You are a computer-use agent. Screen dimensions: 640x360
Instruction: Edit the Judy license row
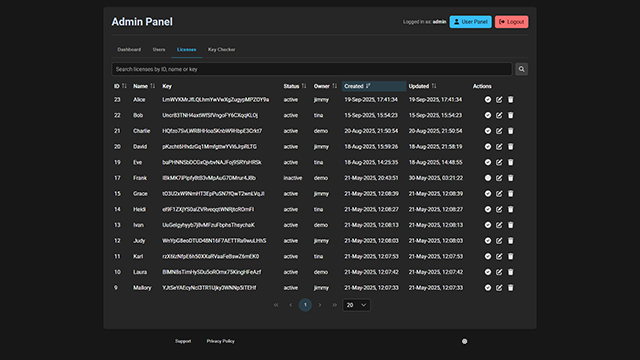pyautogui.click(x=499, y=241)
